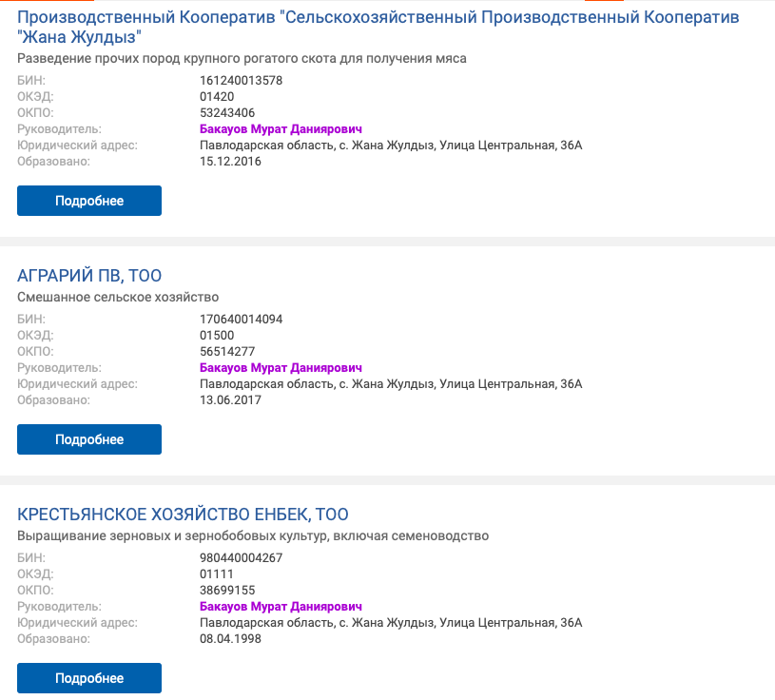
Task: Open КРЕСТЬЯНСКОЕ ХОЗЯЙСТВО ЕНБЕК, ТОО title link
Action: 183,515
